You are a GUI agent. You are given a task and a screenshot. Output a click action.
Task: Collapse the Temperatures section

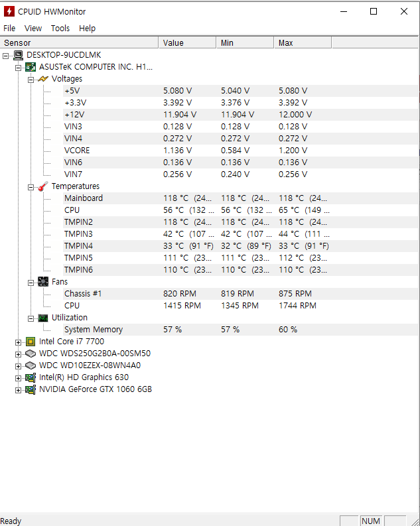coord(31,187)
